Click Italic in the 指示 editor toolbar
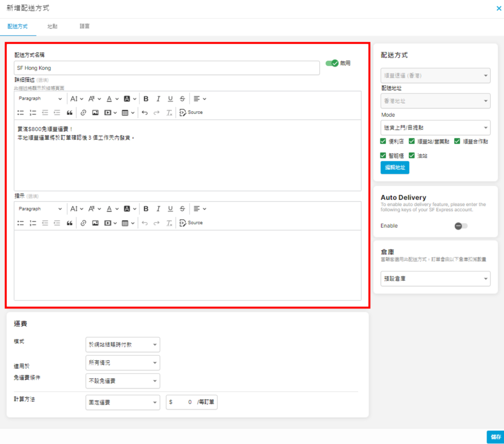The image size is (504, 444). (158, 209)
